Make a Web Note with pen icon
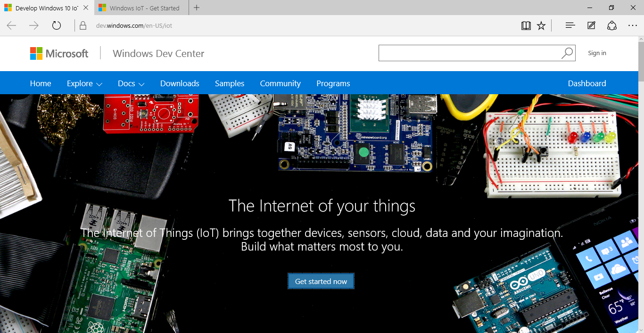The image size is (644, 333). pos(591,25)
